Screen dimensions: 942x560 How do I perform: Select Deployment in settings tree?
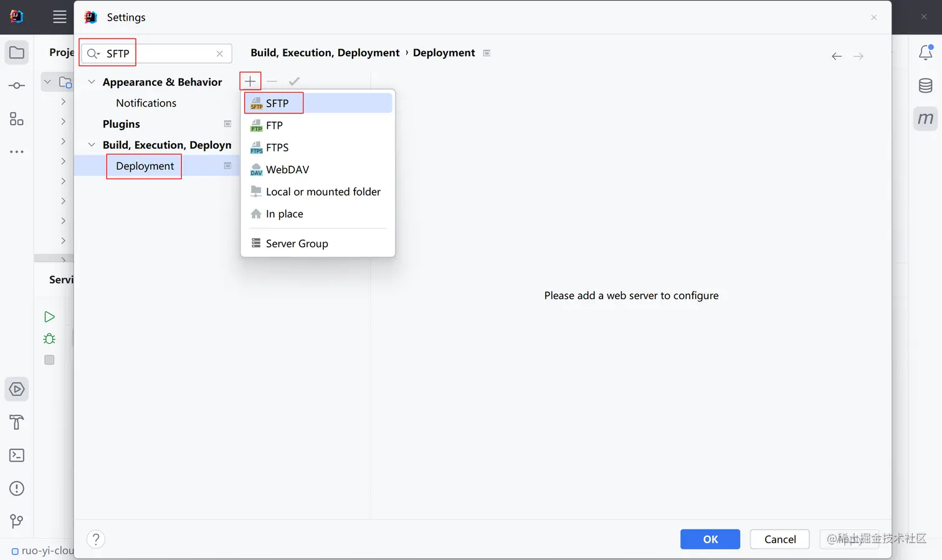[x=145, y=166]
